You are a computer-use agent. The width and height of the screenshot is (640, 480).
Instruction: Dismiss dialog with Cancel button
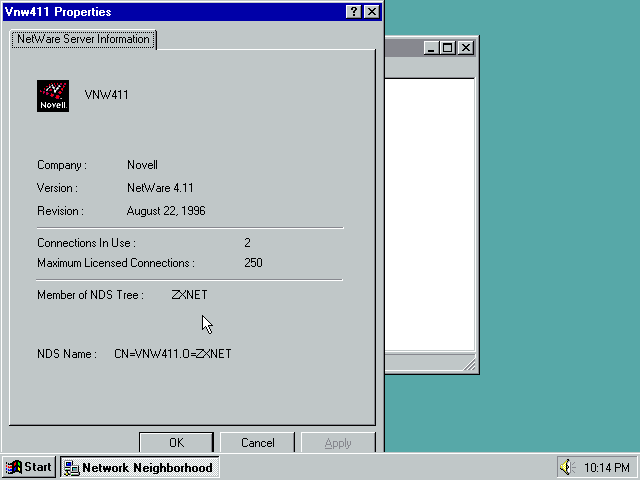point(258,442)
